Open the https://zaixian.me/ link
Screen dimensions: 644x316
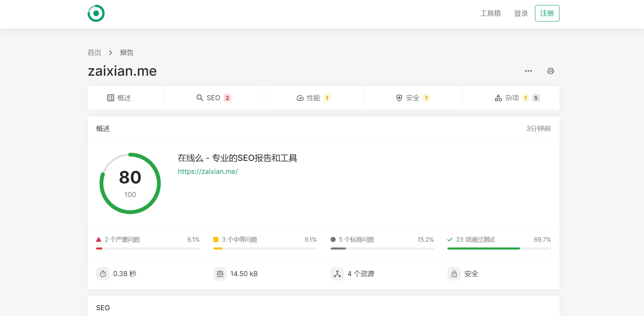click(x=208, y=171)
